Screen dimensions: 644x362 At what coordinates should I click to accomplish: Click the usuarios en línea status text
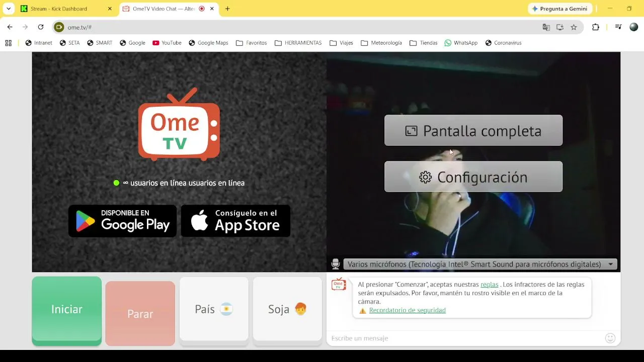(x=184, y=183)
